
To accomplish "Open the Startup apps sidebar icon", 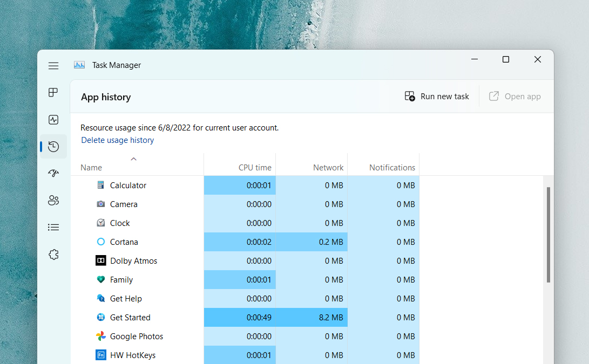I will pyautogui.click(x=53, y=174).
